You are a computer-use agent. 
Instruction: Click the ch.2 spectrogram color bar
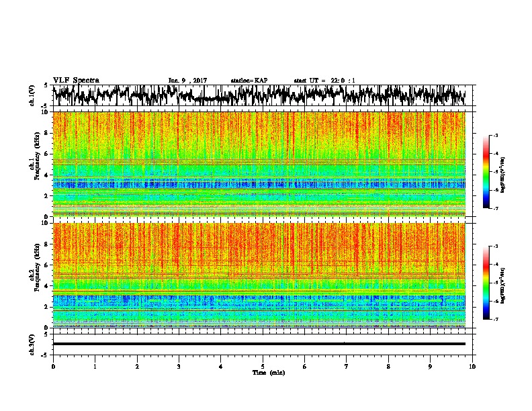486,283
